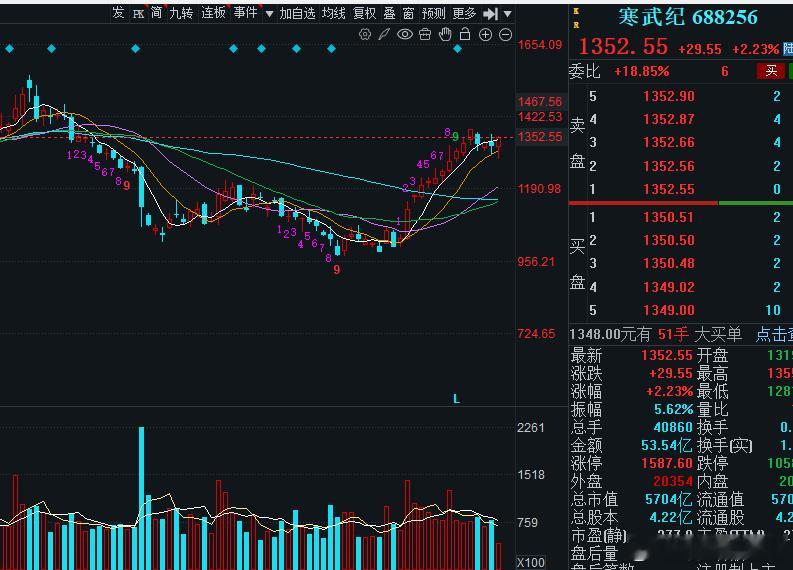Click axis price label 1190.98
The width and height of the screenshot is (793, 570).
click(x=539, y=189)
